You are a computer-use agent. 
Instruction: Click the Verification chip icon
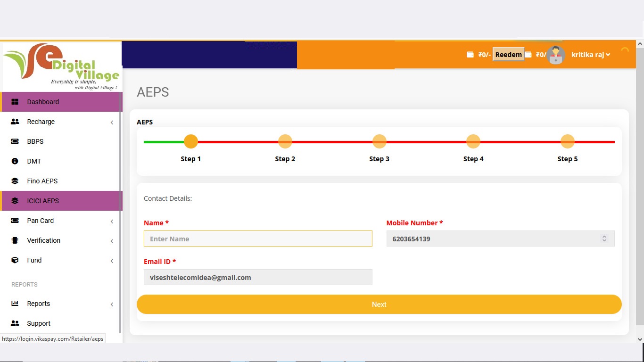pos(15,240)
